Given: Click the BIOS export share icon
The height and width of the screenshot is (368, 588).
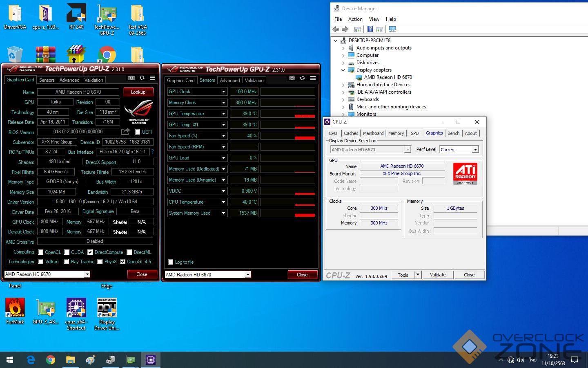Looking at the screenshot, I should pos(125,132).
